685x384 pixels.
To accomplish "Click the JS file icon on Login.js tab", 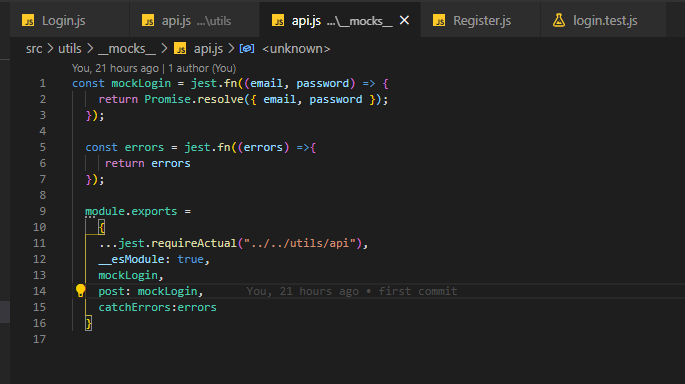I will tap(28, 21).
